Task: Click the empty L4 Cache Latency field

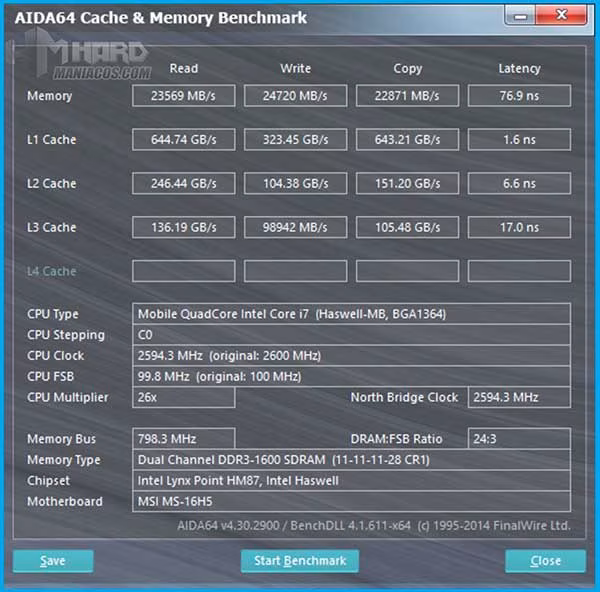Action: tap(519, 271)
